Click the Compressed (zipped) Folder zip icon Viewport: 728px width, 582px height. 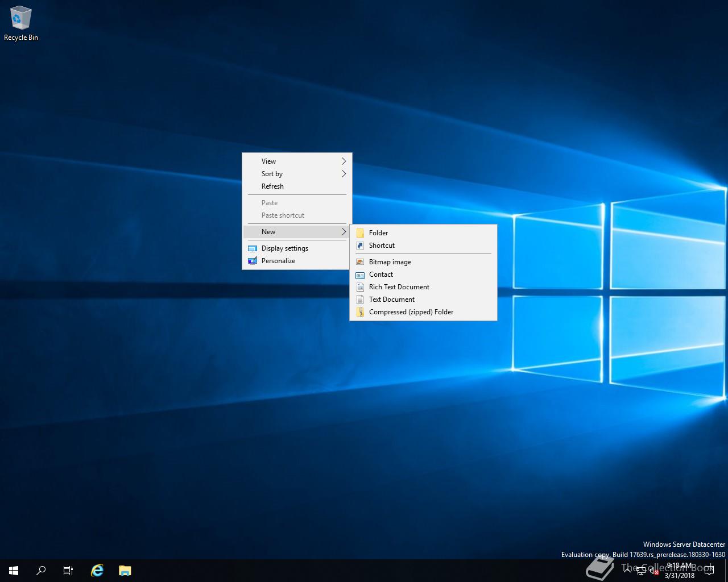coord(360,312)
